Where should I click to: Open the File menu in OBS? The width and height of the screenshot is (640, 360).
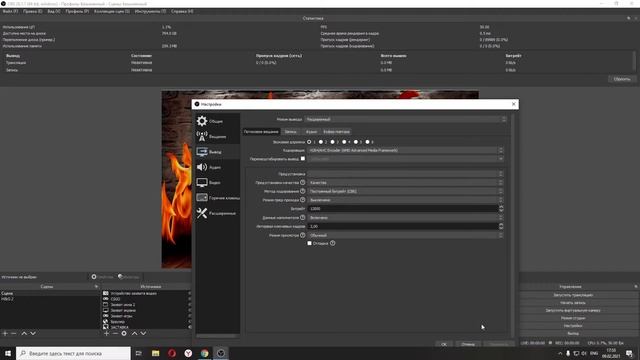pos(10,11)
